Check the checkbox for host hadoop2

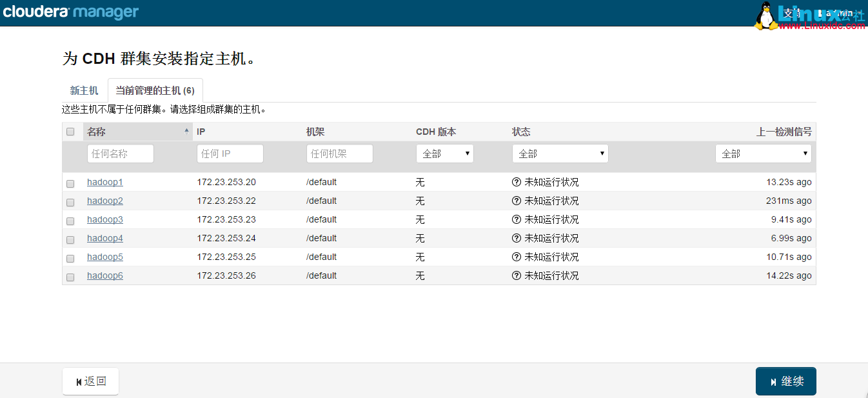(70, 201)
